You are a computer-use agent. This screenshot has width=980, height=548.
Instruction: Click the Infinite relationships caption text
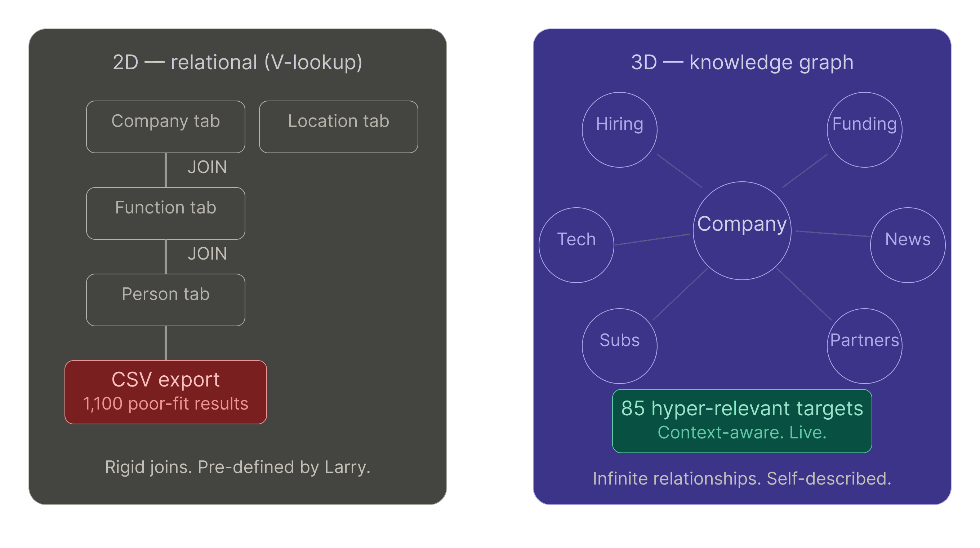pos(741,478)
